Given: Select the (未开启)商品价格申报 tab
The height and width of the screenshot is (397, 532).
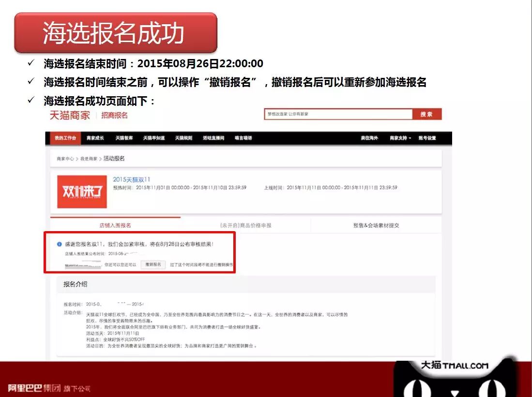Looking at the screenshot, I should click(x=245, y=225).
